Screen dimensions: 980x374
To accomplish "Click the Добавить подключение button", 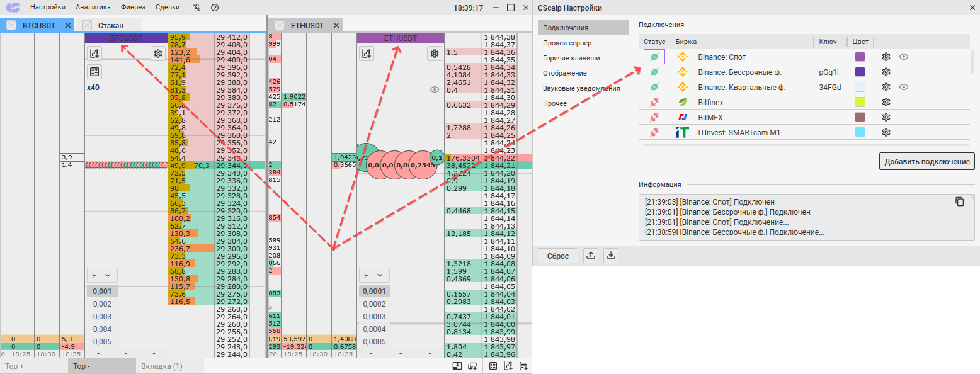I will 927,161.
